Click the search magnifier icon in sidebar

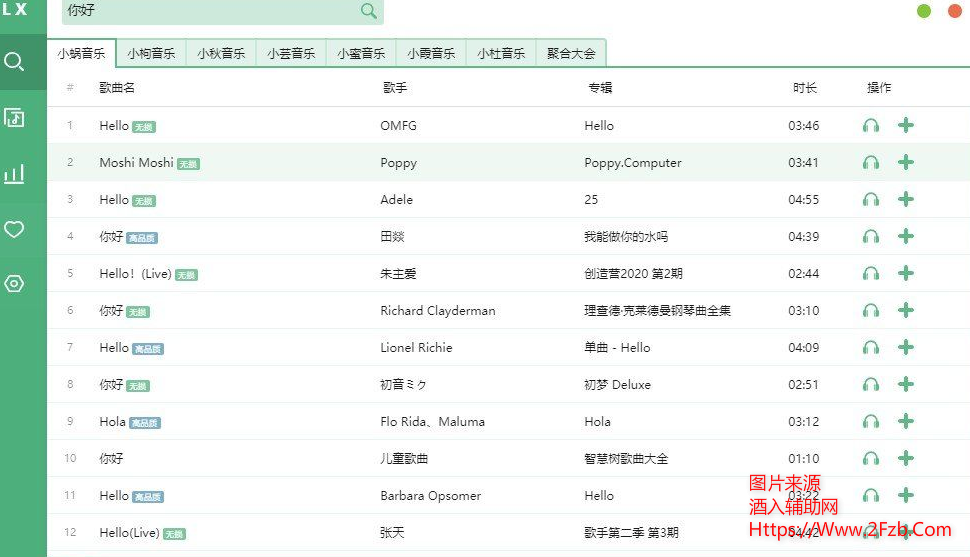pos(14,62)
